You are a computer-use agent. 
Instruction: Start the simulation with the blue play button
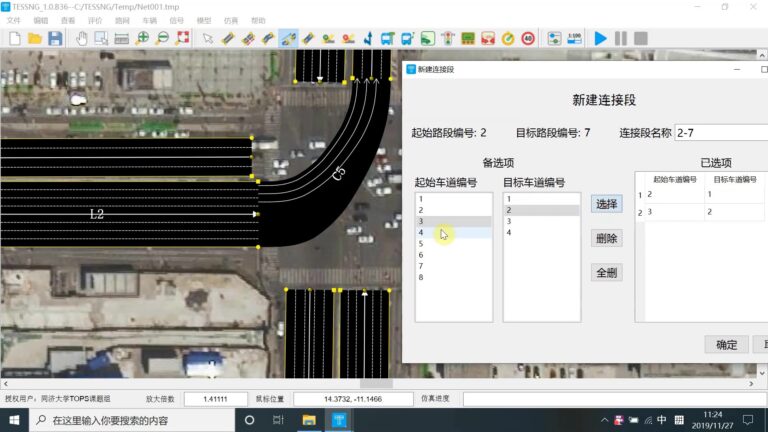pyautogui.click(x=600, y=38)
